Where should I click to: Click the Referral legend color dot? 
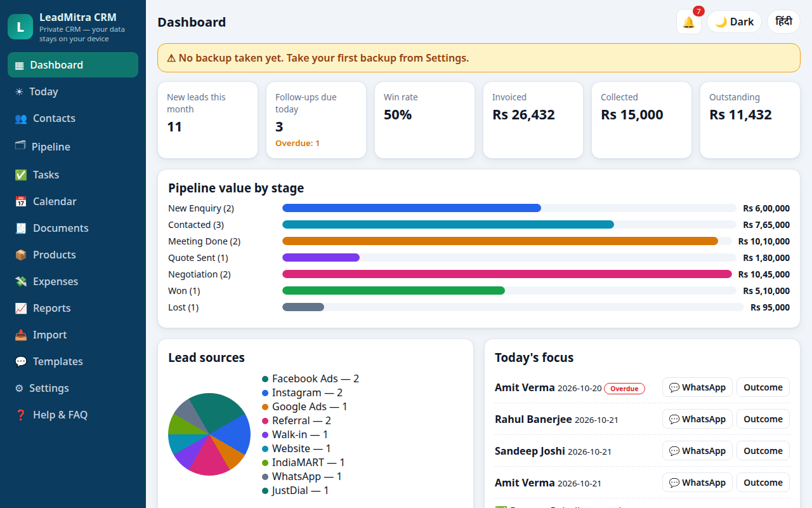[265, 421]
